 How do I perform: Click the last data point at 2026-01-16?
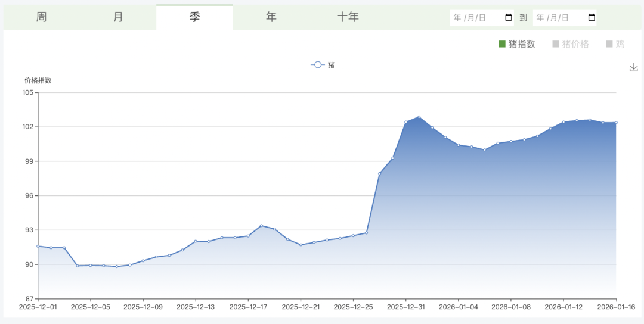point(616,123)
